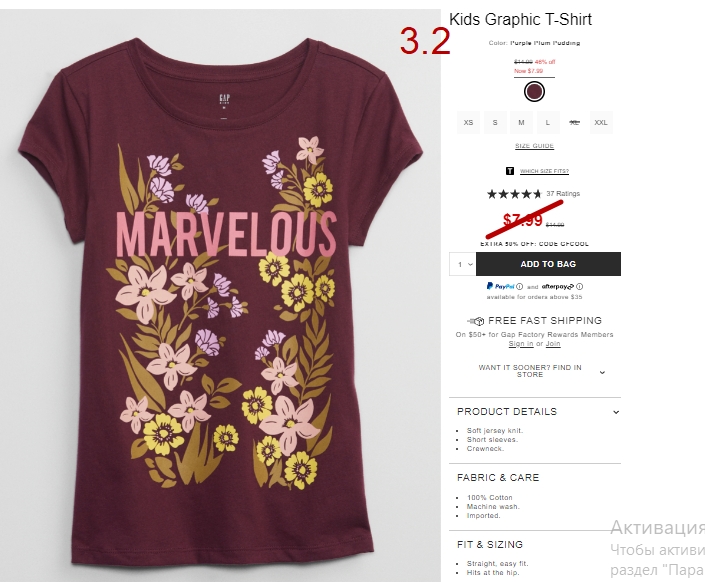This screenshot has width=705, height=582.
Task: Open the Size Guide link
Action: coord(534,146)
